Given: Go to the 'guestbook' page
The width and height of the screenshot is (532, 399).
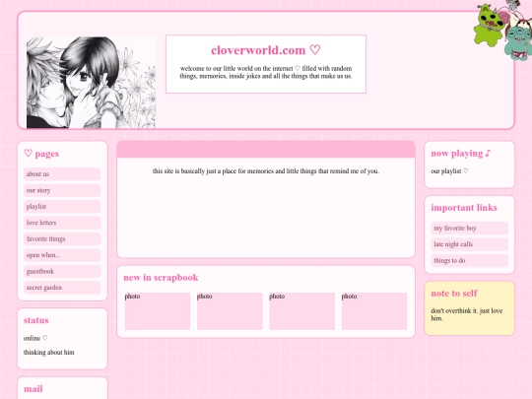Looking at the screenshot, I should click(62, 272).
